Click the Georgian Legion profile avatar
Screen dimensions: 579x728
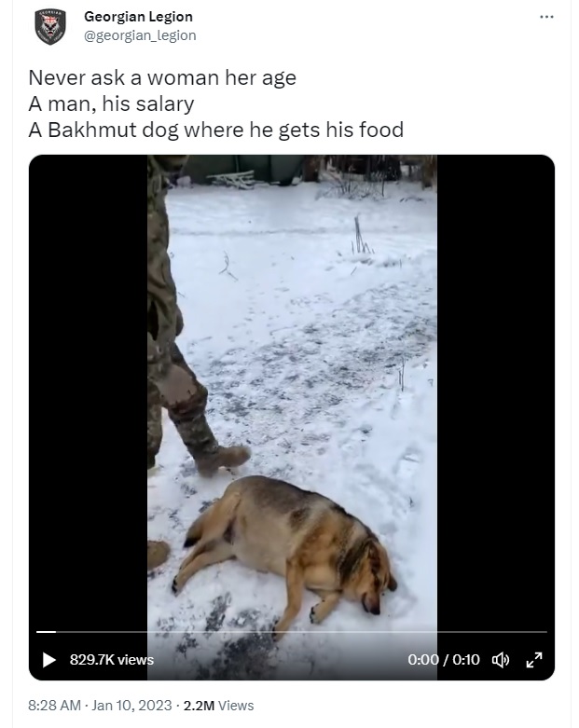coord(50,26)
